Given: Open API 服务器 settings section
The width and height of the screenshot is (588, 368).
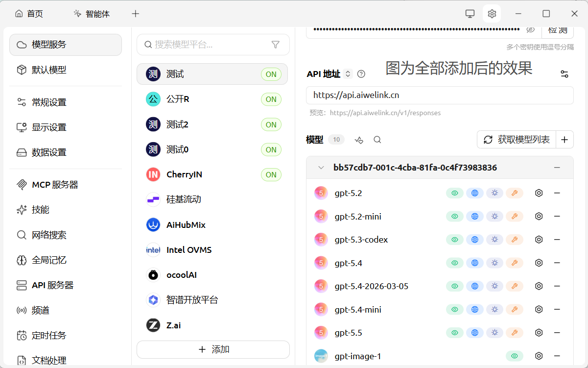Looking at the screenshot, I should pyautogui.click(x=66, y=285).
